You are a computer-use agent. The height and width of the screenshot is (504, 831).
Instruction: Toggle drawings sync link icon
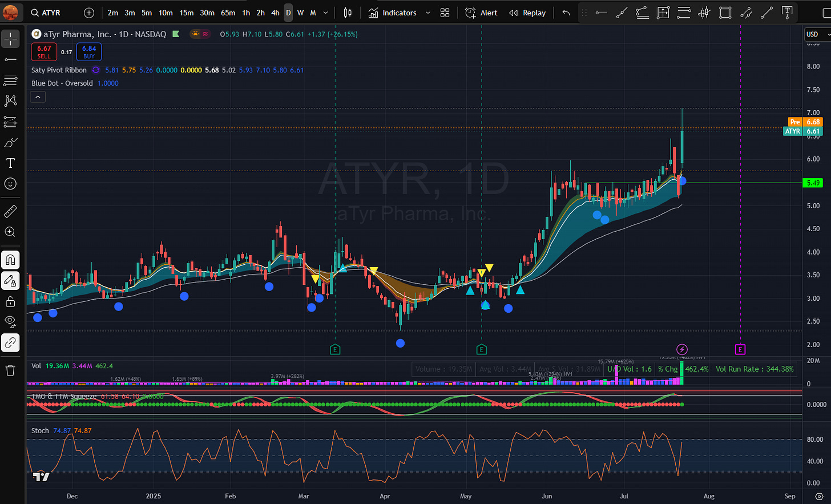[x=10, y=343]
